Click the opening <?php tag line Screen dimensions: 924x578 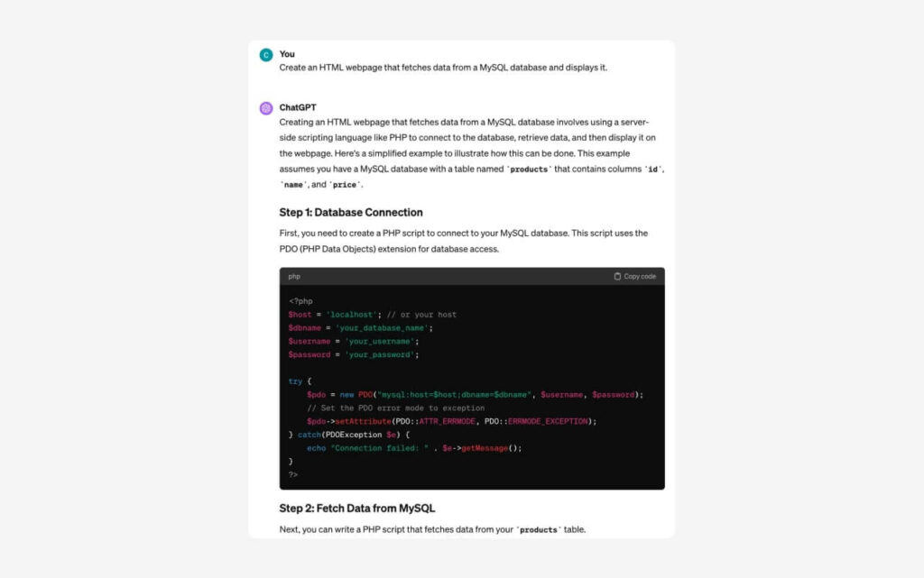(x=300, y=301)
